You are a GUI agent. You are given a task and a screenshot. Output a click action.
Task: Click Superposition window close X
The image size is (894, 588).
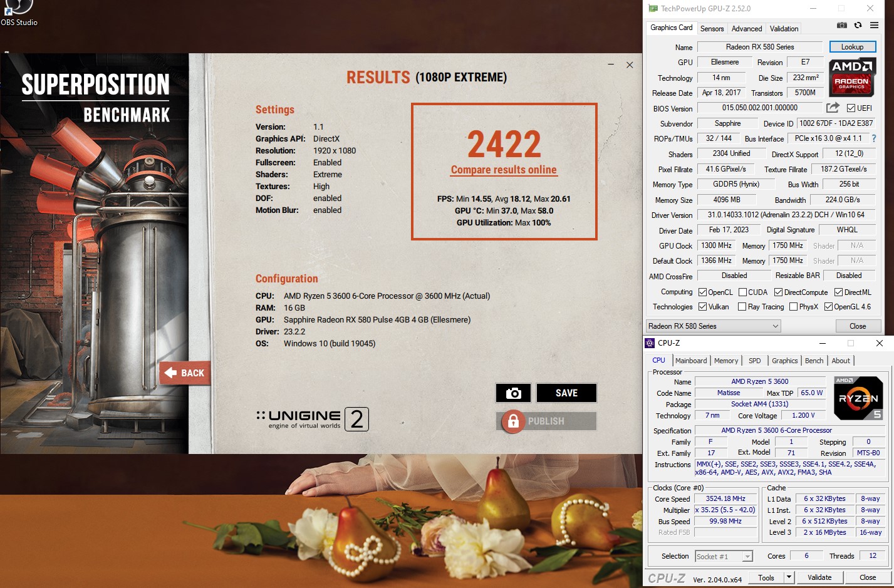click(x=630, y=65)
